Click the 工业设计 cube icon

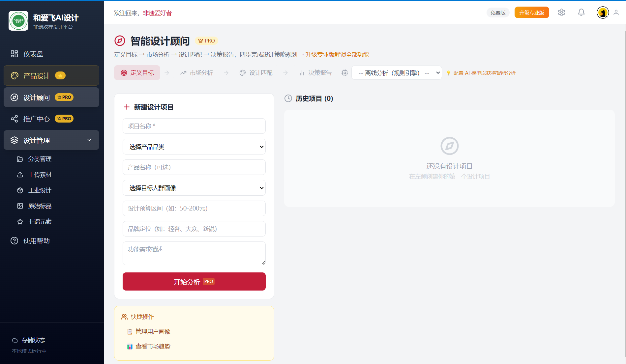[x=20, y=190]
